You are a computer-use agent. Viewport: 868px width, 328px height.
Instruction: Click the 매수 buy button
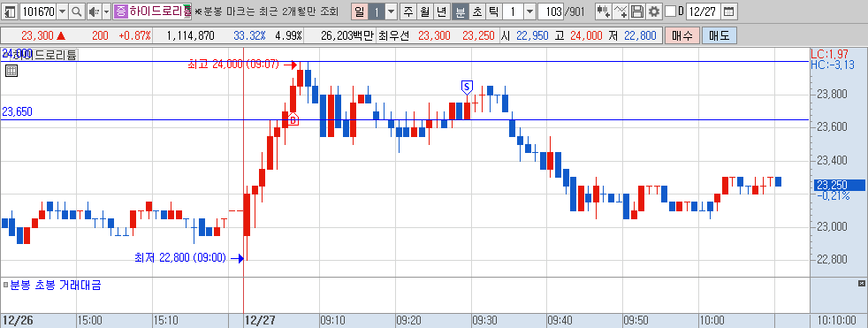click(682, 36)
